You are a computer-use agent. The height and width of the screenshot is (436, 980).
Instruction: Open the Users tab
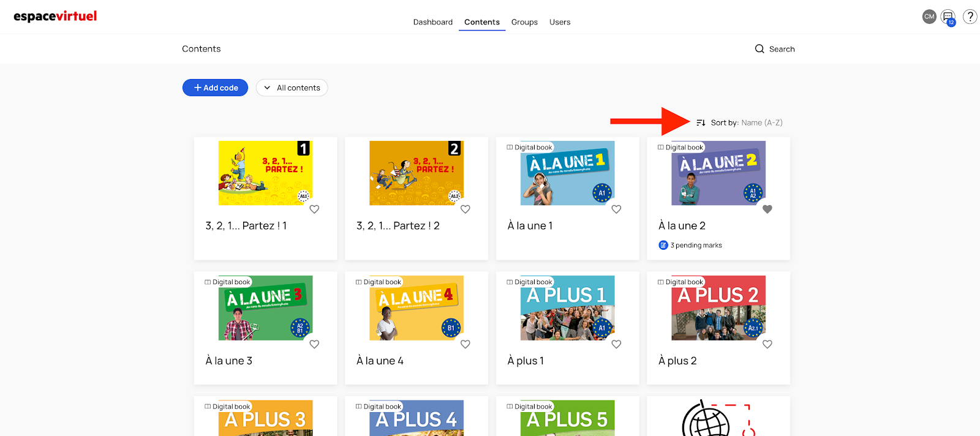click(560, 22)
